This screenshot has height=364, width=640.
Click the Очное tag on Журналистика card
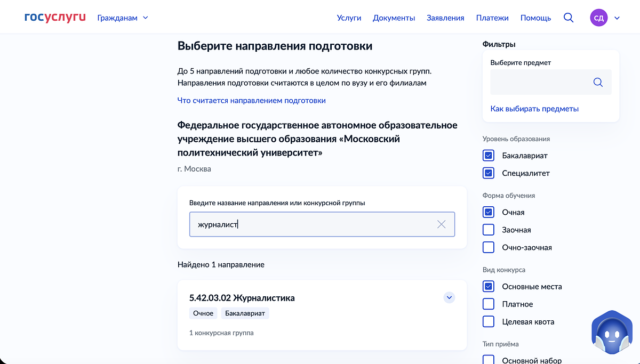point(203,313)
